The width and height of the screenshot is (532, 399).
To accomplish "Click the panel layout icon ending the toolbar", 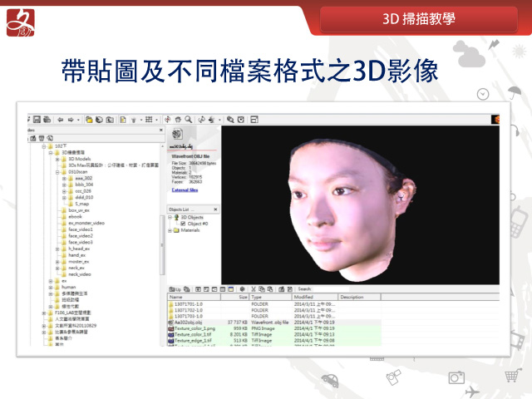I will tap(254, 120).
